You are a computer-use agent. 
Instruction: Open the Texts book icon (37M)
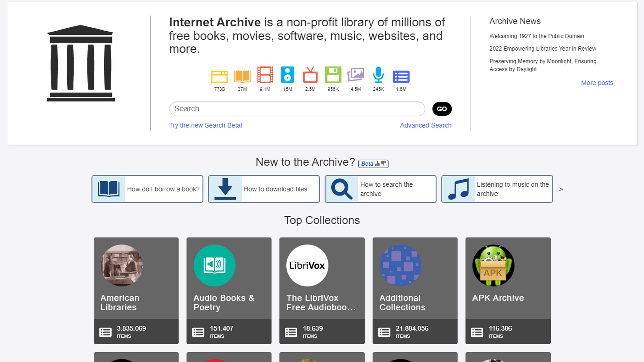point(242,76)
